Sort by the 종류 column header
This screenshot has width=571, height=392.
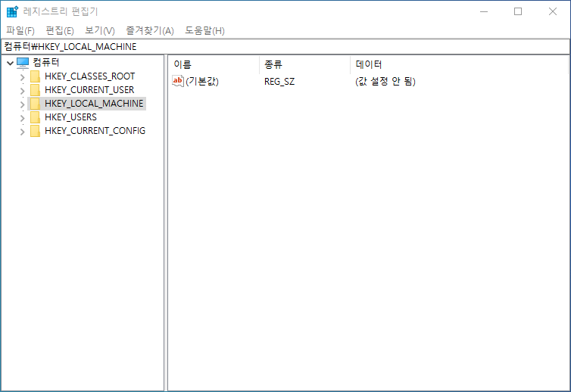304,64
